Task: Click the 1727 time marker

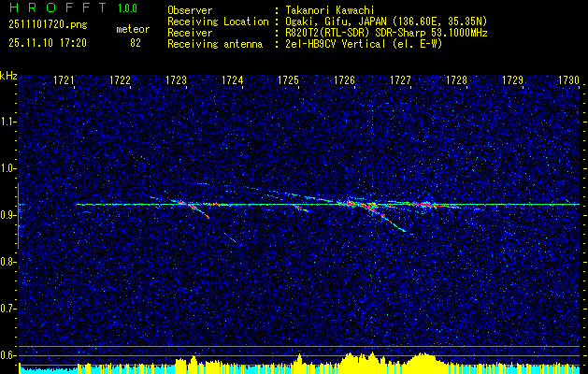Action: click(x=400, y=79)
